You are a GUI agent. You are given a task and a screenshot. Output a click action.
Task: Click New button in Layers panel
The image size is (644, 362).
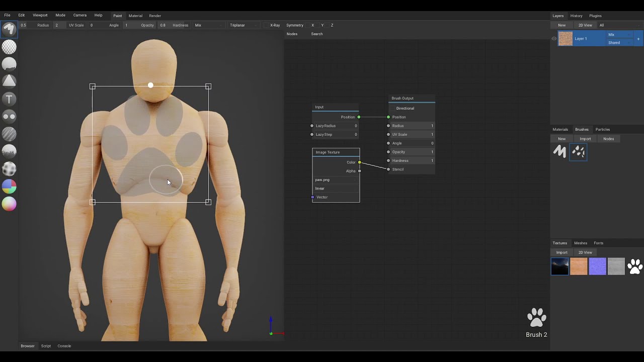[x=561, y=25]
